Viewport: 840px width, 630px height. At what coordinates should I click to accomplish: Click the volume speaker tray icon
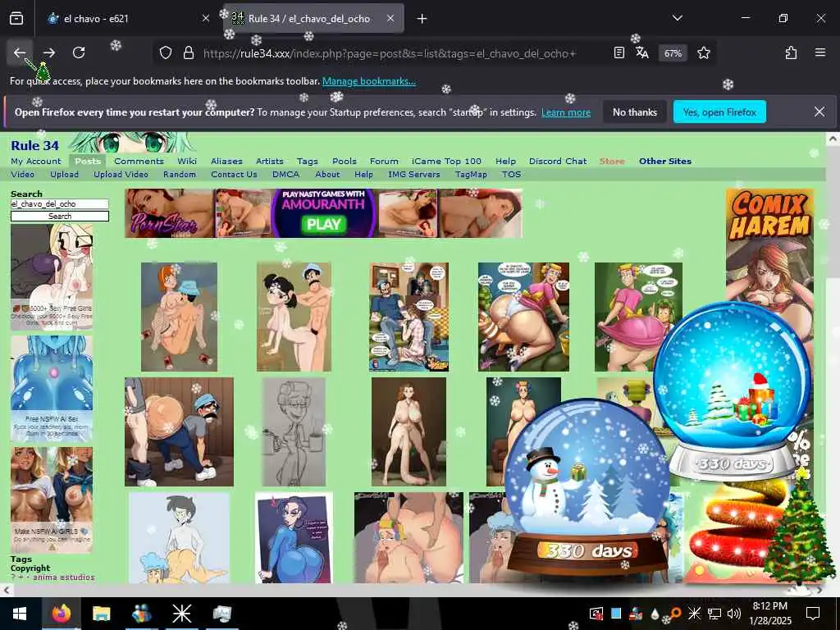[x=734, y=614]
